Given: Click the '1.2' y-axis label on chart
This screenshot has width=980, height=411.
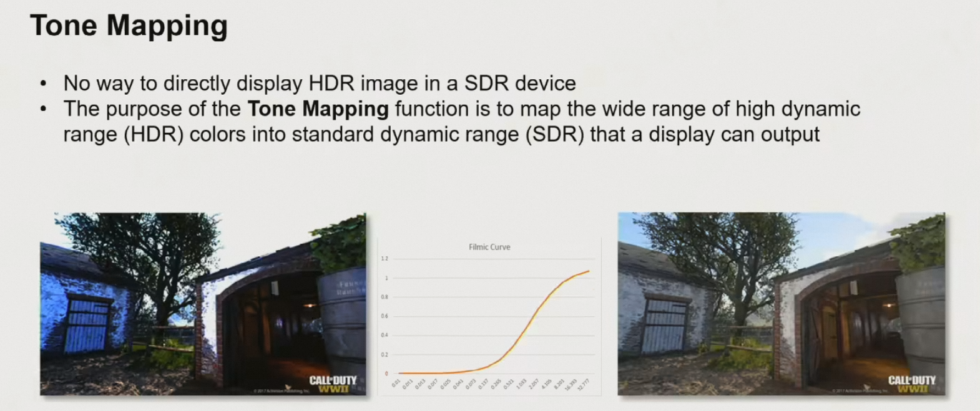Looking at the screenshot, I should click(385, 258).
